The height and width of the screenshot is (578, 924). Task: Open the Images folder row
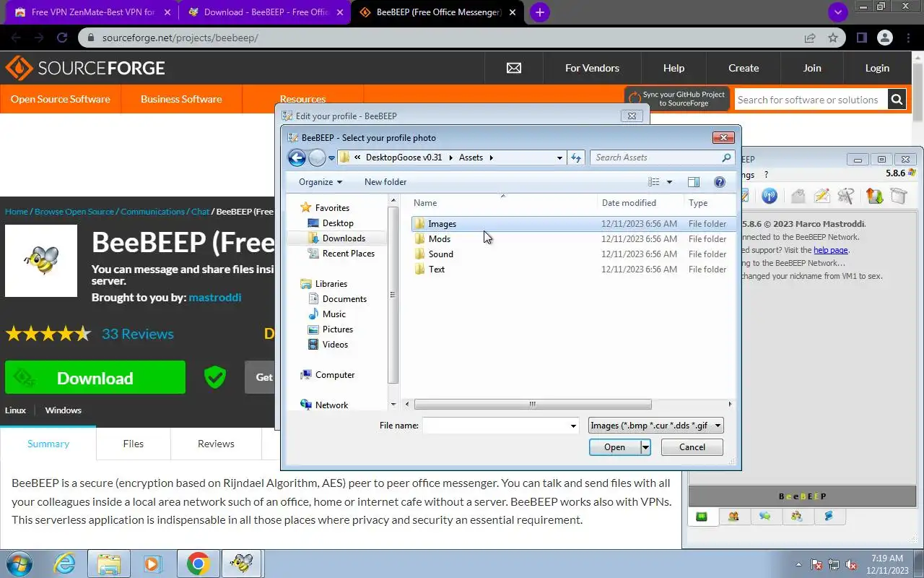[574, 224]
